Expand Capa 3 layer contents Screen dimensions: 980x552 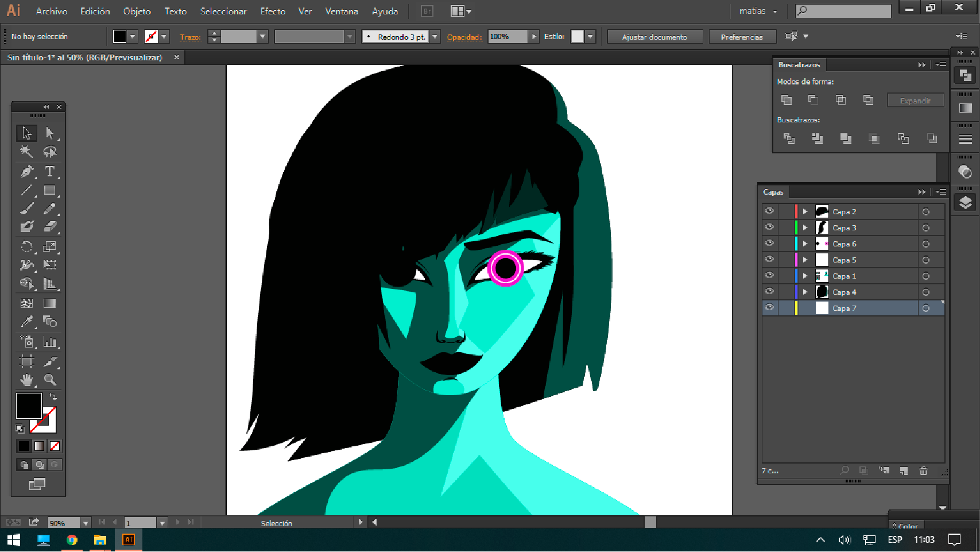(805, 228)
